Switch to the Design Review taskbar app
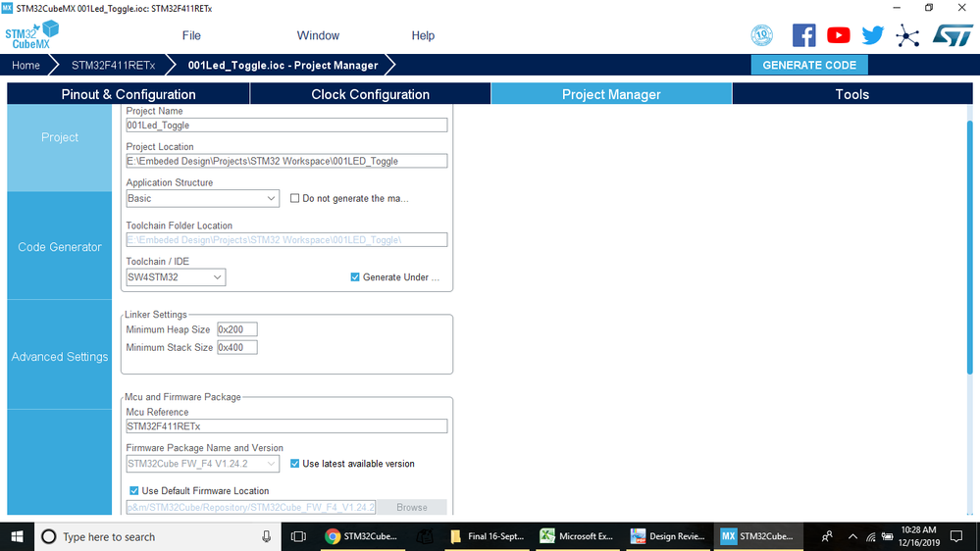This screenshot has height=551, width=980. pos(667,536)
